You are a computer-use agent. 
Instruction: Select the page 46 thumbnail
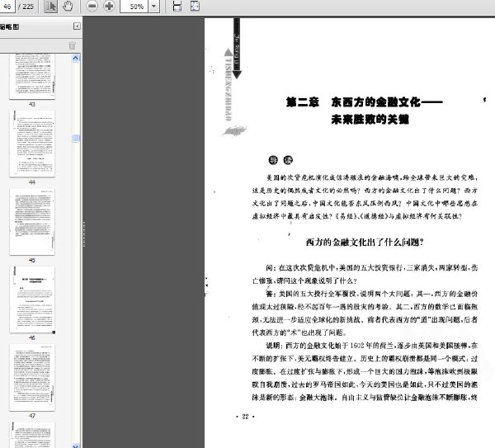point(32,299)
